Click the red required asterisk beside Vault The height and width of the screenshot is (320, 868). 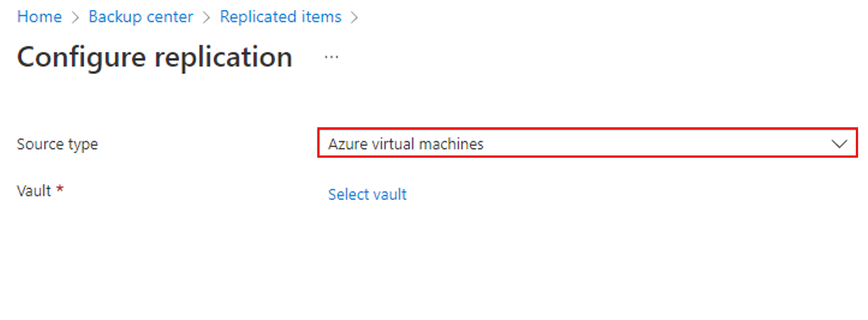tap(59, 189)
